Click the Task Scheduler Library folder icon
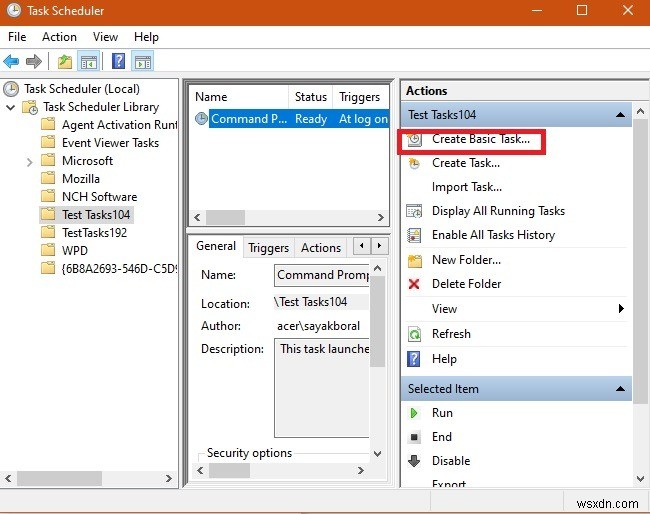The width and height of the screenshot is (650, 514). (x=30, y=107)
